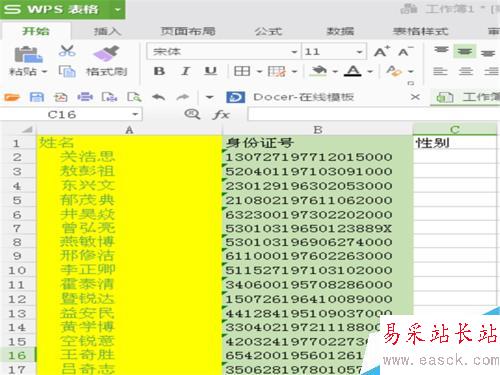Click name cell 曾弘亮
The image size is (500, 375).
pos(129,229)
